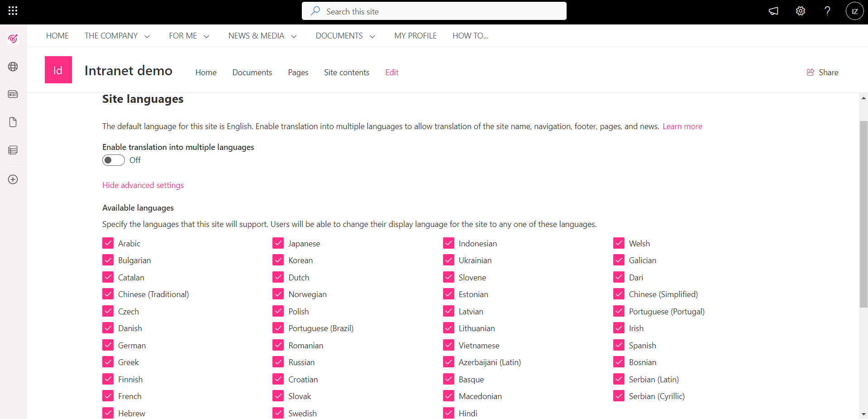
Task: Deselect the Vietnamese language checkbox
Action: (448, 345)
